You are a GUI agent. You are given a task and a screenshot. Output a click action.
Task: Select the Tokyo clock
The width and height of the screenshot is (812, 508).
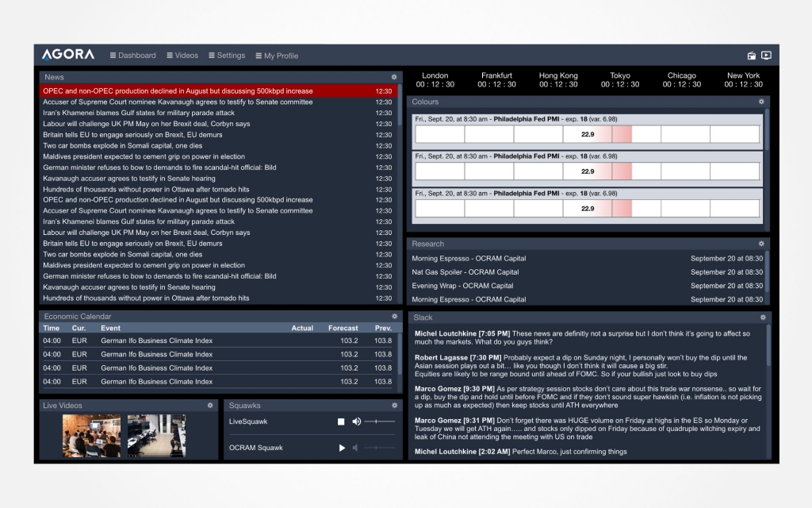point(620,80)
